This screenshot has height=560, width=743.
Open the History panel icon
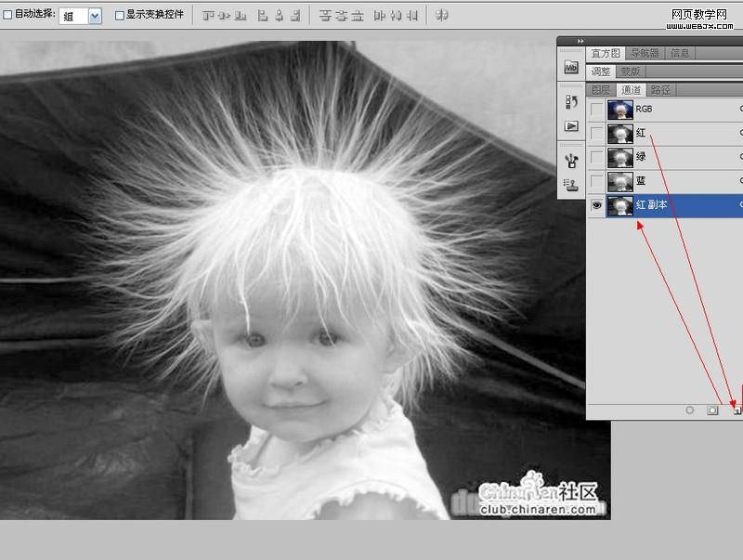coord(571,102)
